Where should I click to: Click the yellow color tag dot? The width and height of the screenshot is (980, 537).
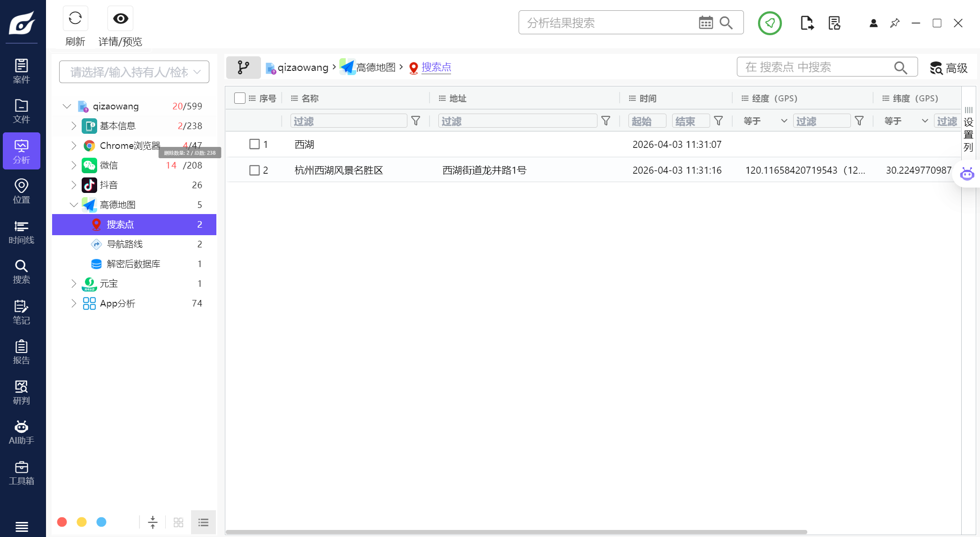pos(82,522)
